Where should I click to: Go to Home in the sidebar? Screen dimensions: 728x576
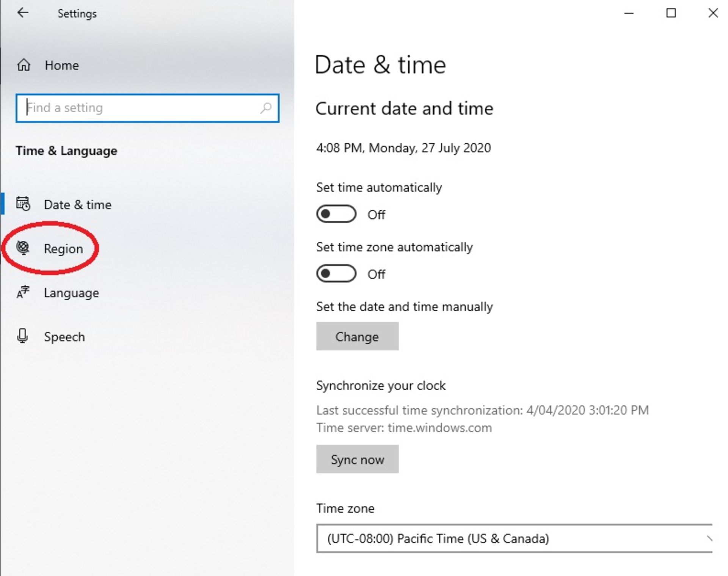(62, 65)
